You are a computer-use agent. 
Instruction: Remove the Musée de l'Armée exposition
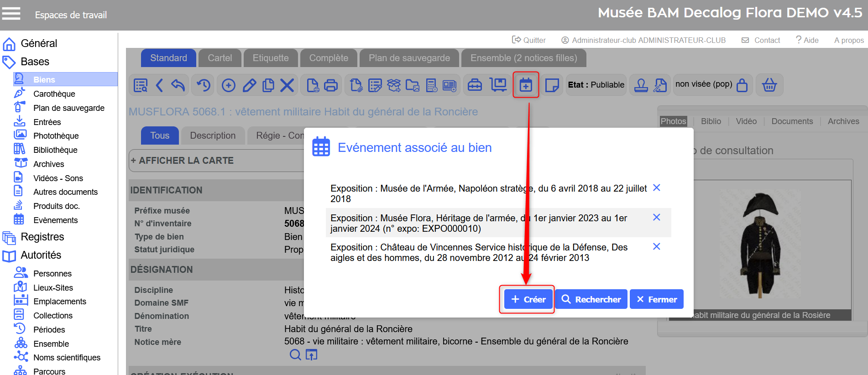click(656, 188)
